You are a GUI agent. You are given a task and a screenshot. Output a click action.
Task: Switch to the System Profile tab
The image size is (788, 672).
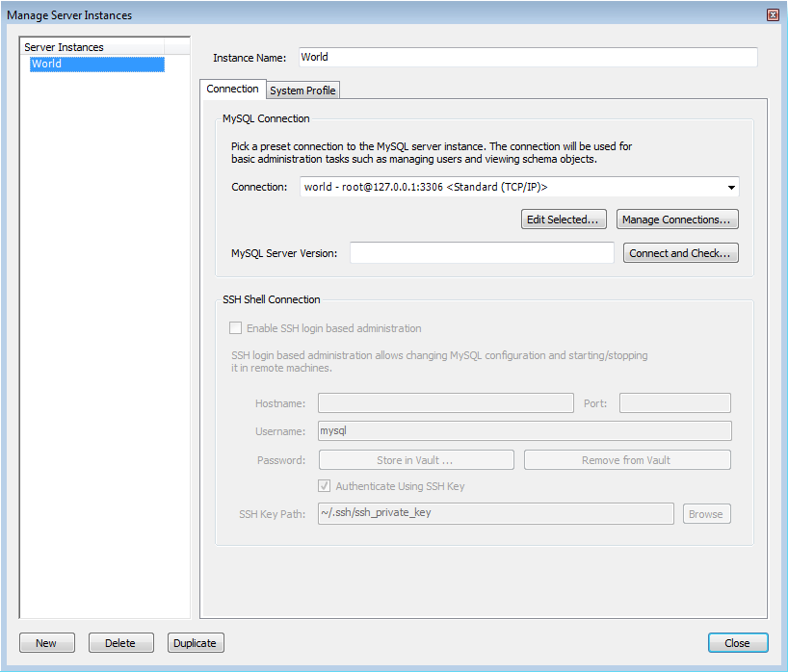point(302,89)
